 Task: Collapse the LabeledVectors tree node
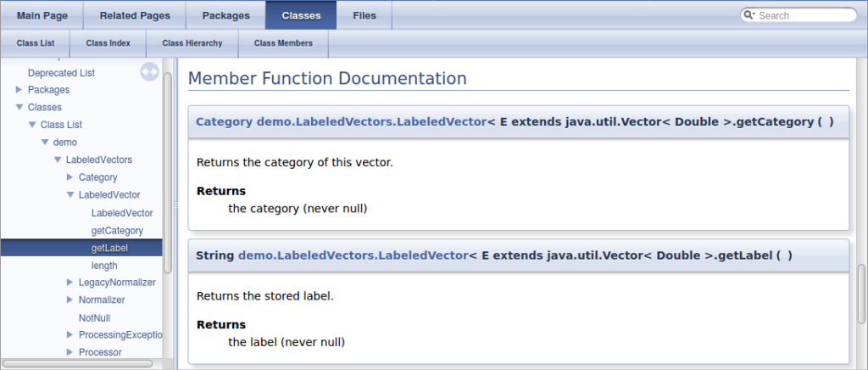(x=57, y=160)
